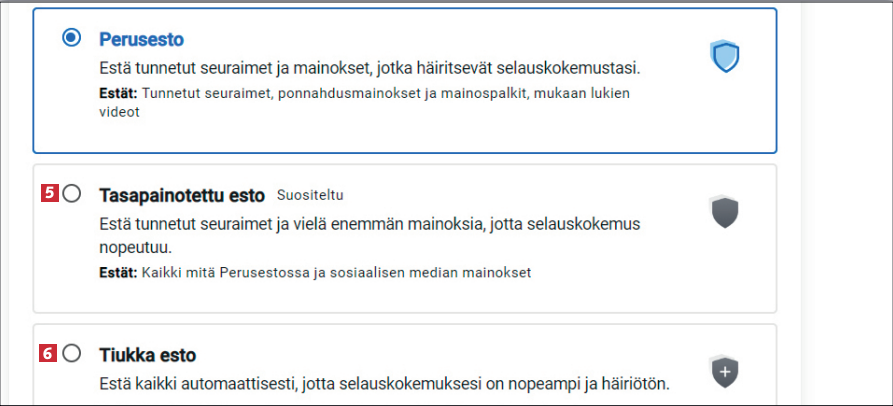The width and height of the screenshot is (893, 406).
Task: Click the gray shield icon for Tasapainotettu esto
Action: (724, 212)
